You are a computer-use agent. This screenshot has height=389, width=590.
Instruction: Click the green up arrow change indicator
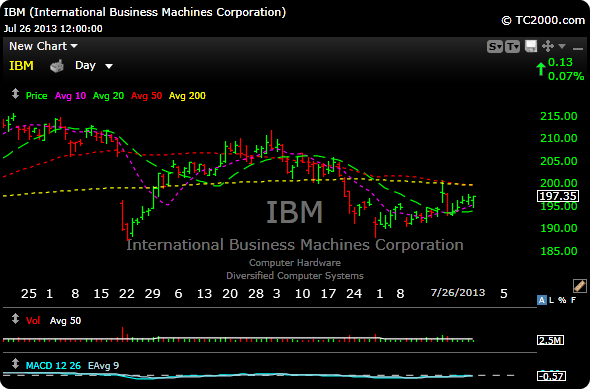tap(541, 69)
